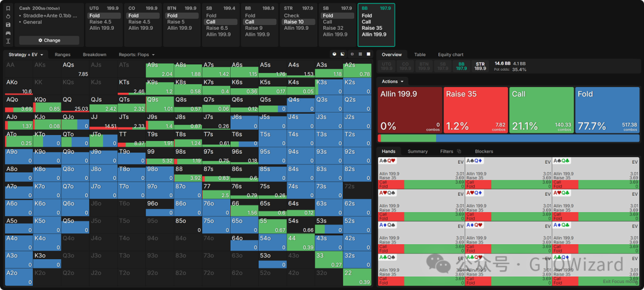Select the QQ cell in hand matrix

click(x=75, y=104)
